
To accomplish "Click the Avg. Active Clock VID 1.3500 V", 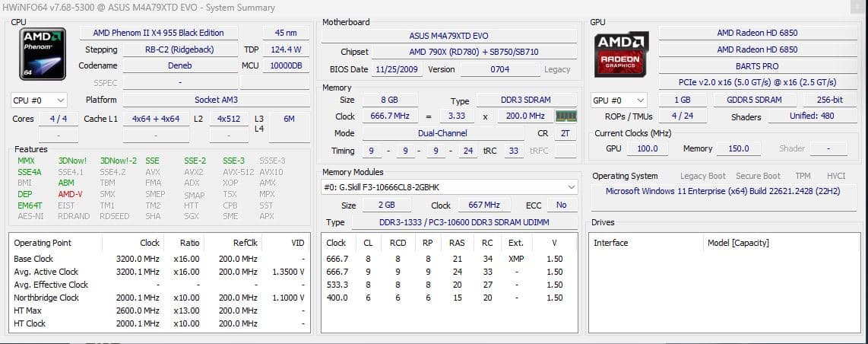I will coord(288,272).
